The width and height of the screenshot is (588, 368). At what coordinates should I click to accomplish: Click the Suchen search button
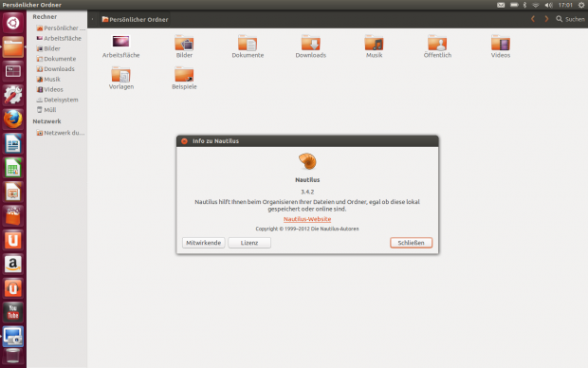click(570, 19)
